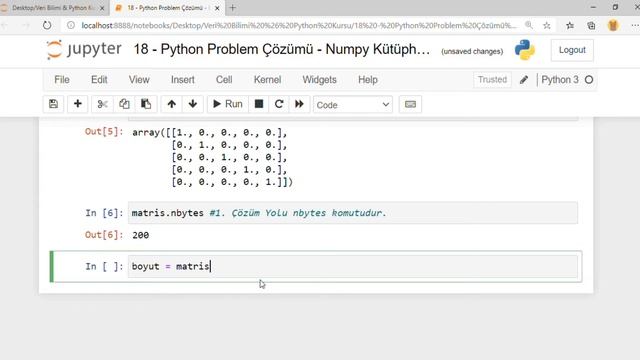
Task: Click the kernel idle circle indicator
Action: (589, 80)
